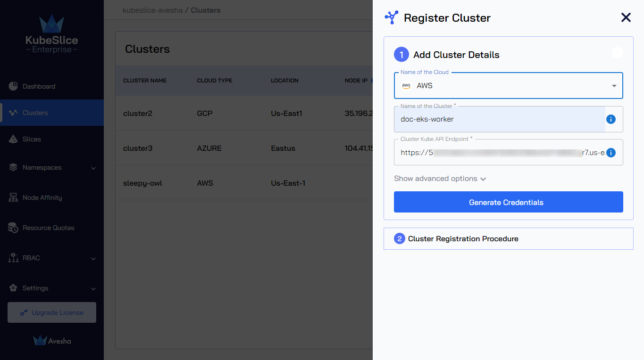Click the Clusters nodes icon
This screenshot has width=644, height=360.
pos(13,113)
